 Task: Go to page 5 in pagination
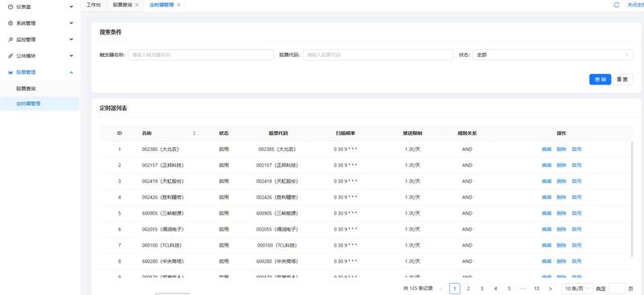tap(510, 289)
